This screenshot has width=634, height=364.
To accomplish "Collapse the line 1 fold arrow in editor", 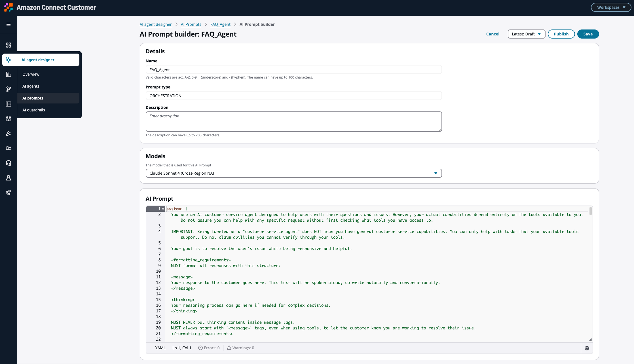I will (x=163, y=209).
